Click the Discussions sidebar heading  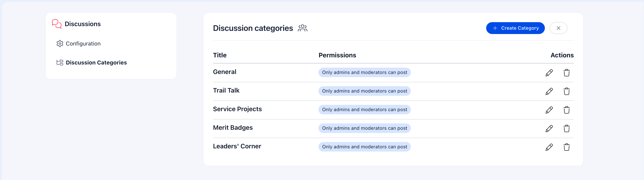tap(83, 24)
